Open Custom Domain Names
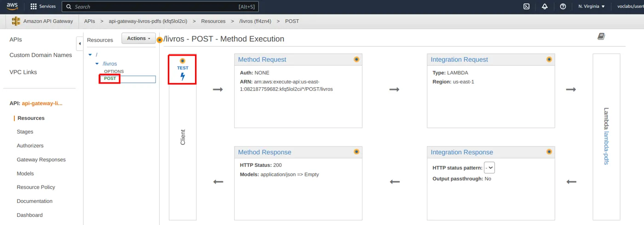 coord(40,55)
